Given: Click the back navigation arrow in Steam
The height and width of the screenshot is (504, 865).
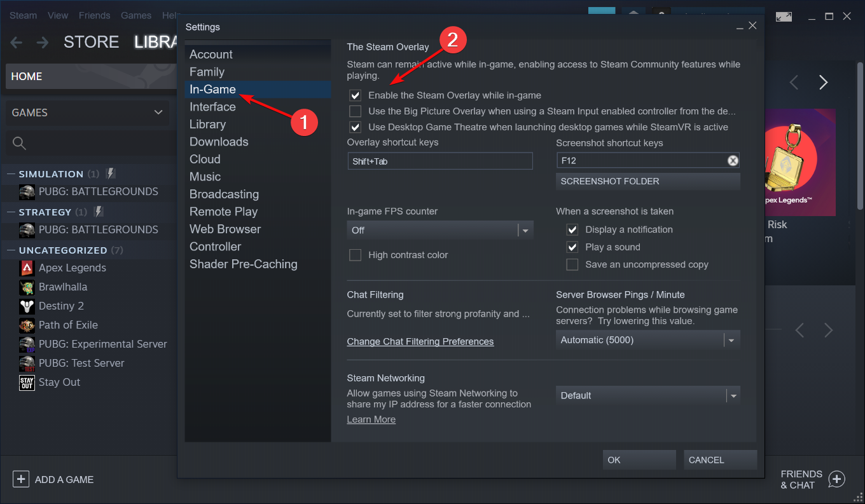Looking at the screenshot, I should point(17,43).
